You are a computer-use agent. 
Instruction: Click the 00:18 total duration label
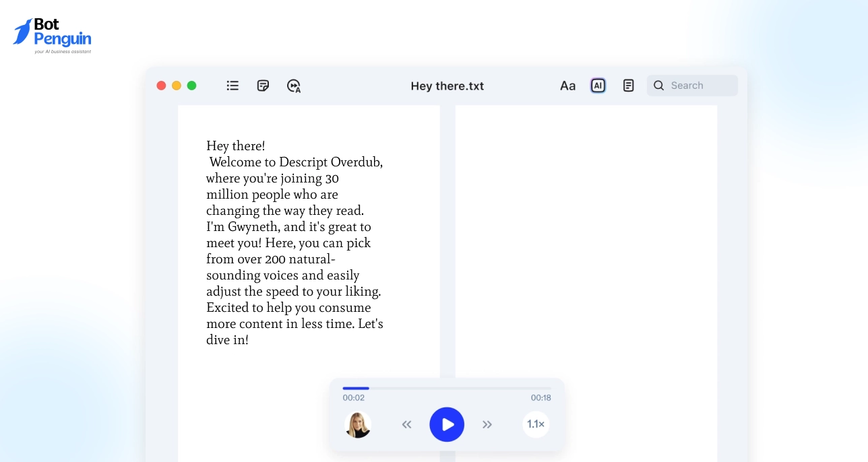click(540, 398)
